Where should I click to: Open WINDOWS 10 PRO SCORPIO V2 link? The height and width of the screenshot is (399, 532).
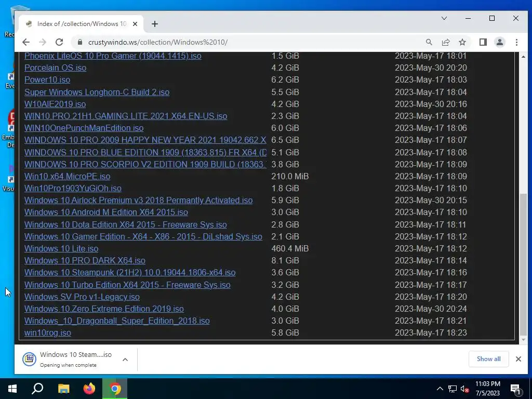[x=145, y=164]
